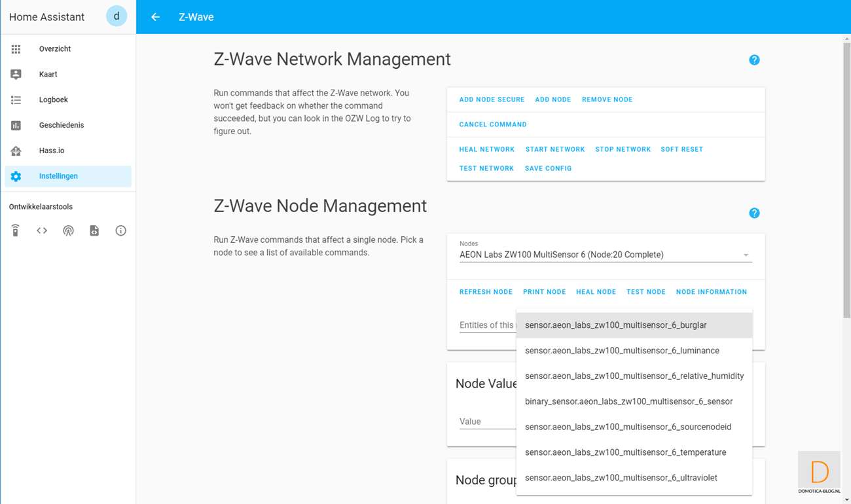Click the Geschiedenis chart icon
Screen dimensions: 851x504
tap(16, 125)
